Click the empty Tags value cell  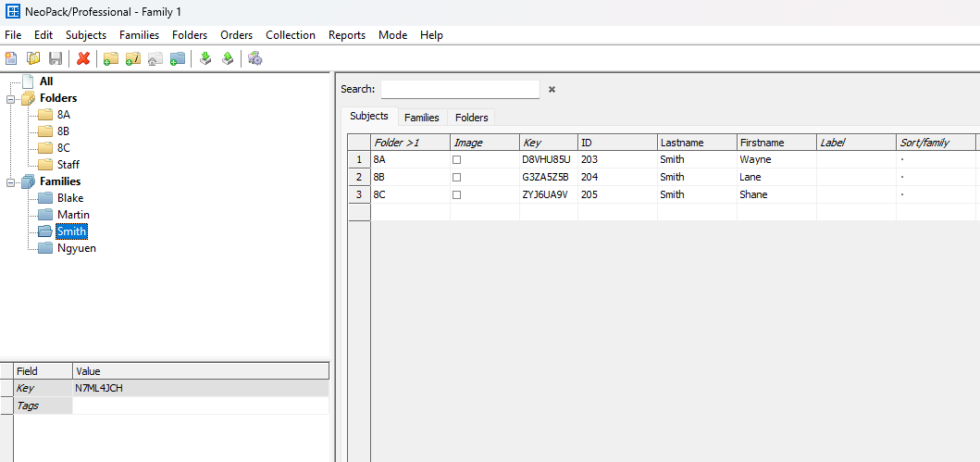[x=200, y=406]
